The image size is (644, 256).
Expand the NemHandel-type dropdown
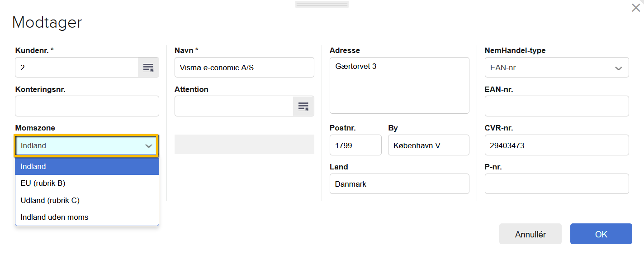click(618, 68)
